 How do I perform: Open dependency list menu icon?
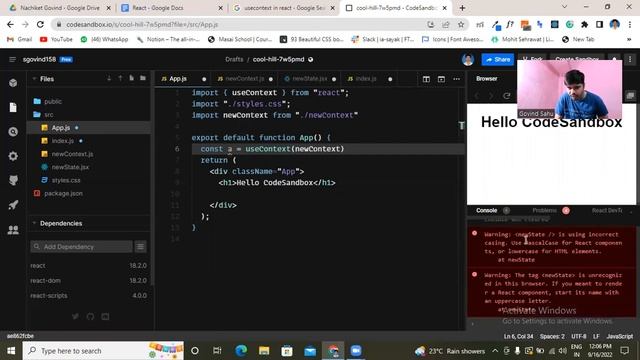pos(140,247)
